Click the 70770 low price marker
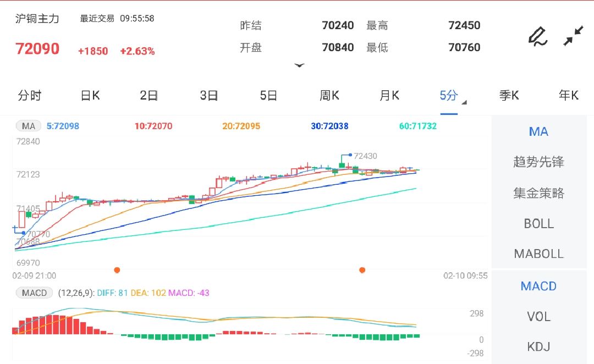The height and width of the screenshot is (364, 594). [x=38, y=234]
